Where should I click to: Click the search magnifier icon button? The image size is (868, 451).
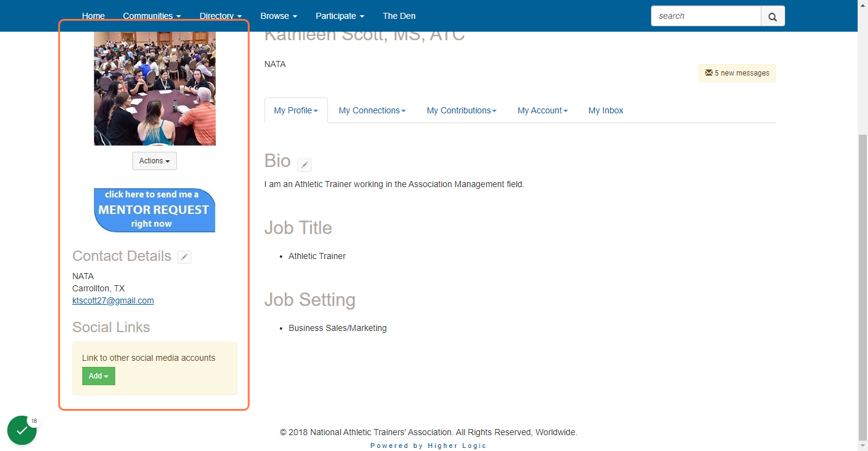click(773, 16)
